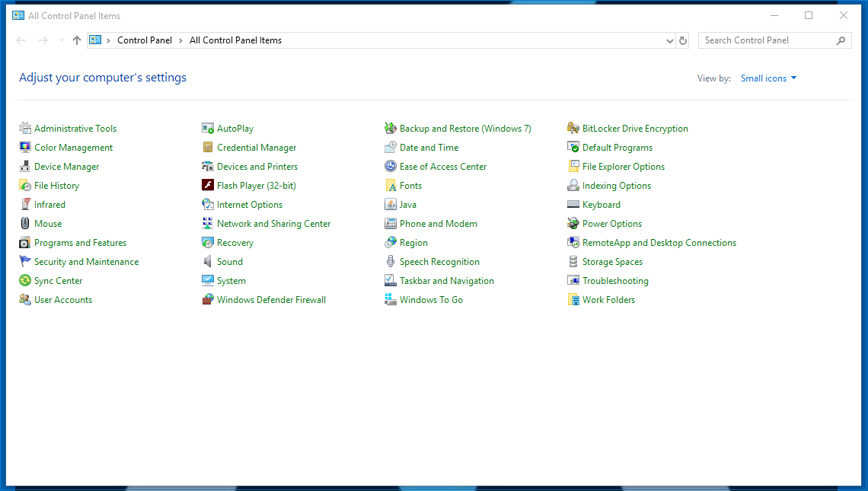868x491 pixels.
Task: Click the BitLocker Drive Encryption icon
Action: pyautogui.click(x=573, y=129)
